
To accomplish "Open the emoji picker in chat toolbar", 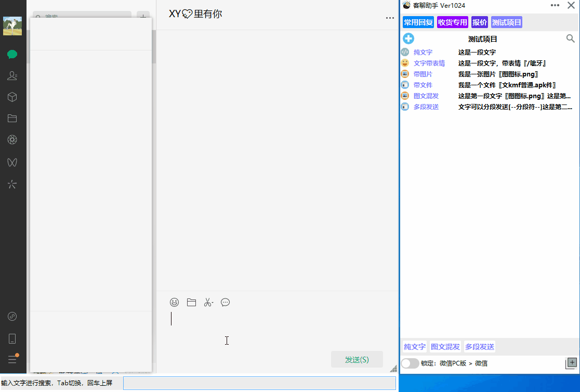I will click(175, 302).
